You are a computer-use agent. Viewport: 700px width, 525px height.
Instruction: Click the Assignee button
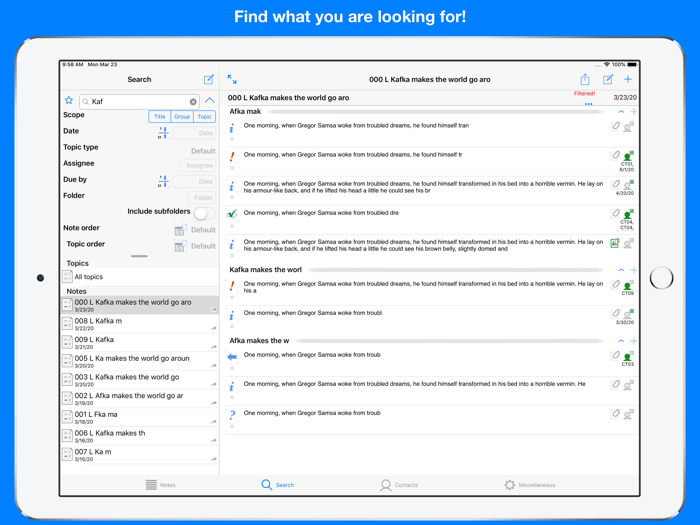coord(199,165)
